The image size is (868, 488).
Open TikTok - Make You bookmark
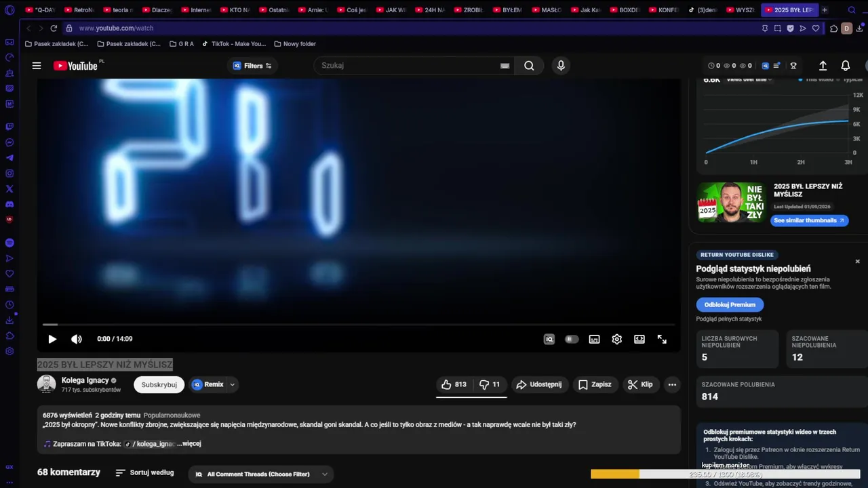[x=233, y=44]
